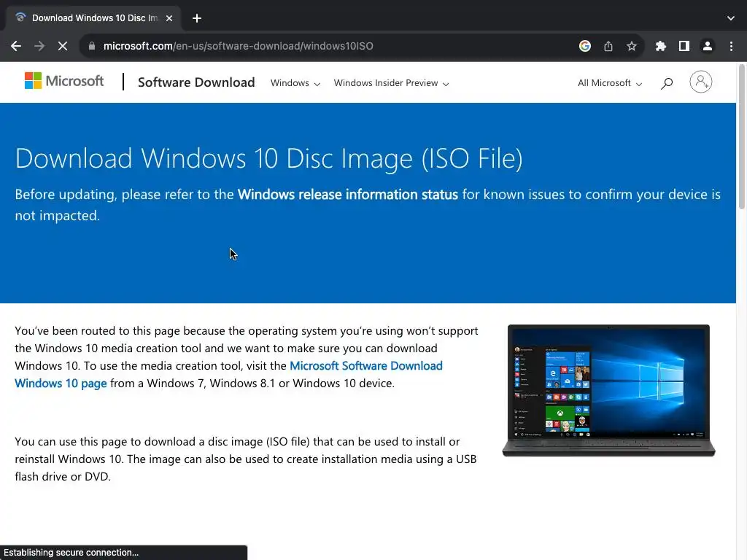Click the lock icon in address bar
The width and height of the screenshot is (747, 560).
(x=92, y=46)
